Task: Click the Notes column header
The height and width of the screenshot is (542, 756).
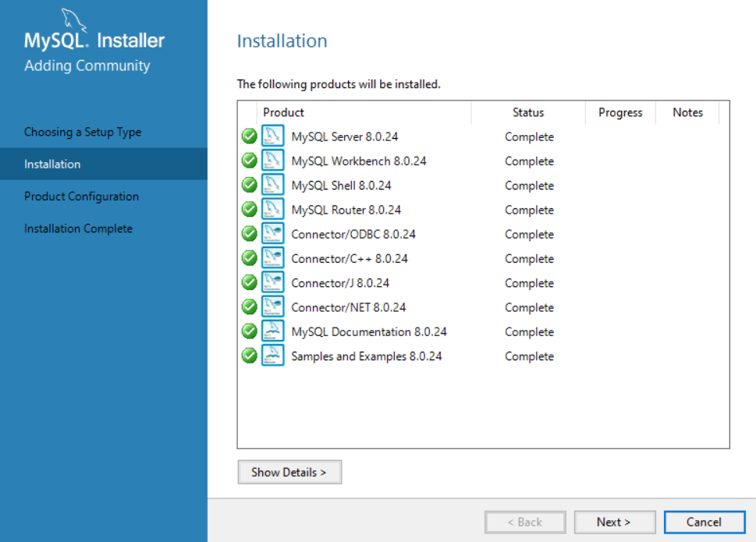Action: (x=687, y=112)
